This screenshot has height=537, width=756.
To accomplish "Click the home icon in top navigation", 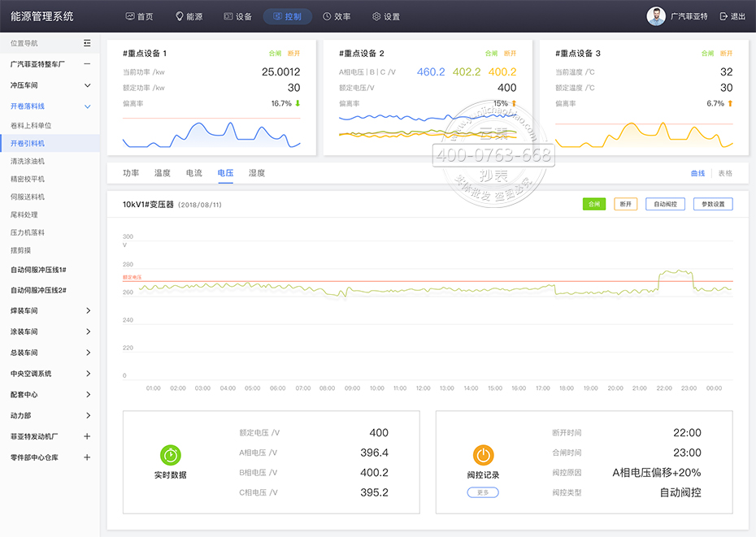I will coord(130,16).
